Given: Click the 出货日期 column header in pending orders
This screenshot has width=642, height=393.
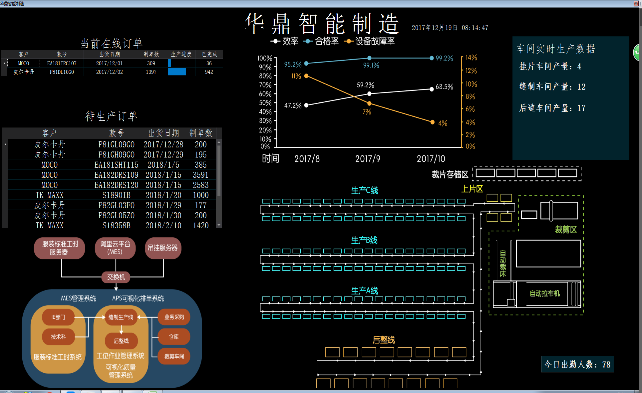Looking at the screenshot, I should (163, 133).
